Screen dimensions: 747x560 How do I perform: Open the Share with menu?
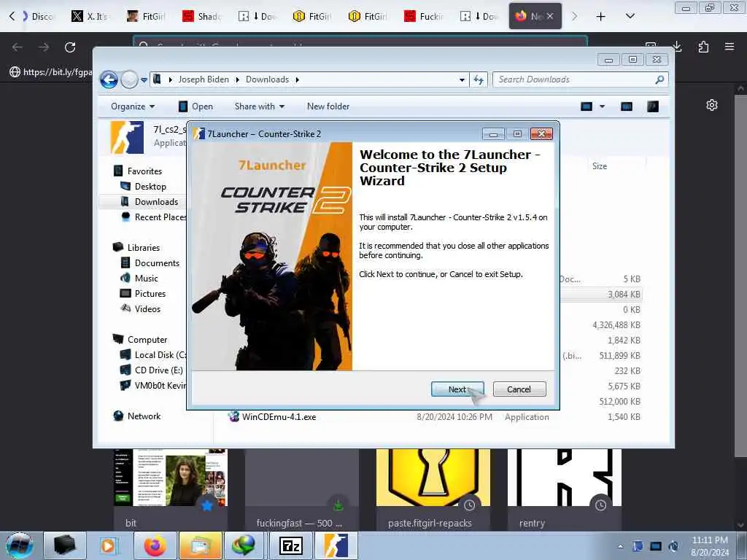click(259, 106)
